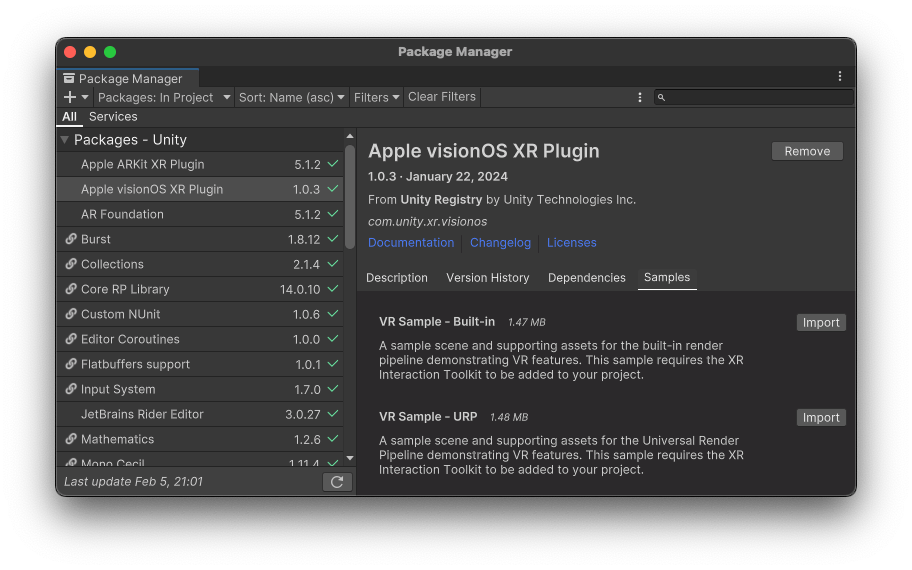Image resolution: width=912 pixels, height=570 pixels.
Task: Open the Packages: In Project dropdown
Action: 164,97
